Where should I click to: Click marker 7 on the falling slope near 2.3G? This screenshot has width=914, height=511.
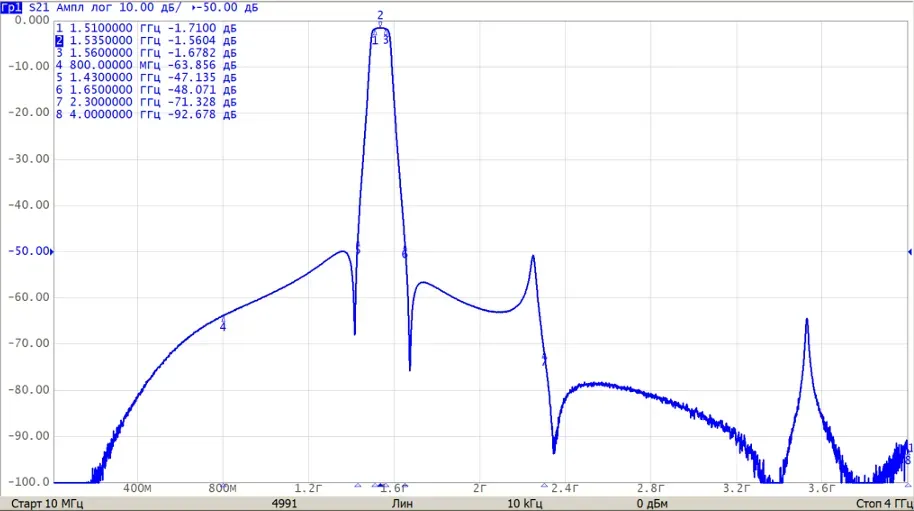pyautogui.click(x=544, y=360)
